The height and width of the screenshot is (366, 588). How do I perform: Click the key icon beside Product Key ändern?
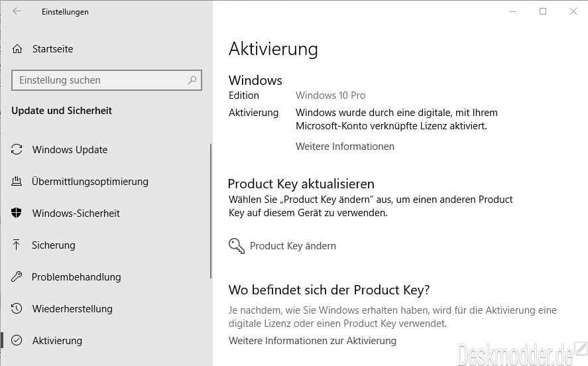pos(237,246)
